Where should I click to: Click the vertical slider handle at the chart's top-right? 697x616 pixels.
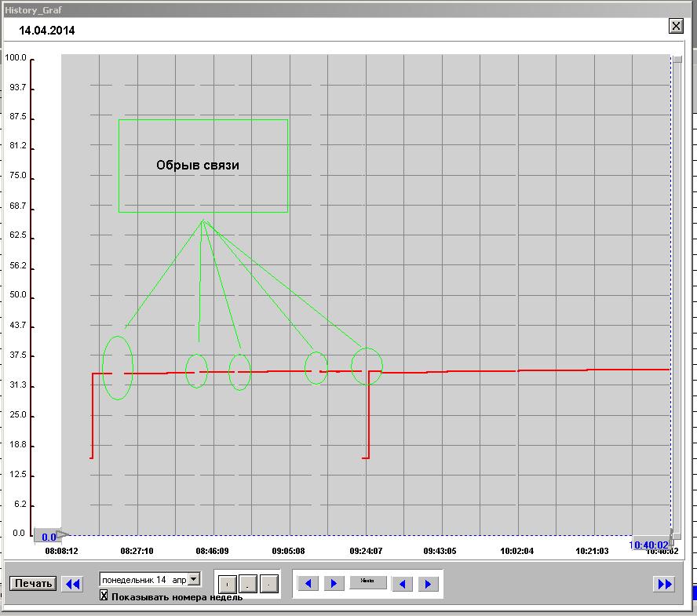point(677,58)
